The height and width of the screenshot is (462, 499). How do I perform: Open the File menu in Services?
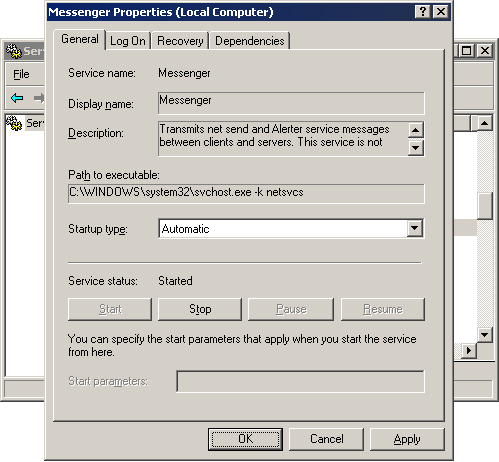[21, 74]
